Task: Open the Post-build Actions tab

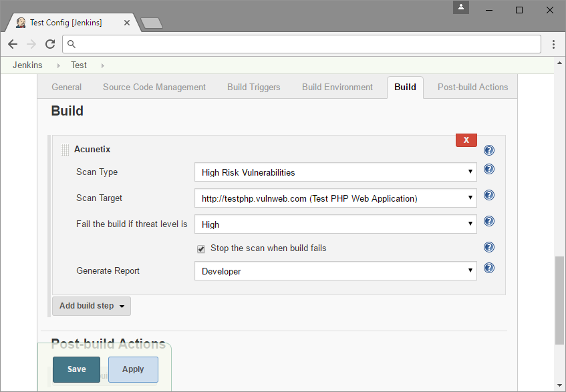Action: point(472,87)
